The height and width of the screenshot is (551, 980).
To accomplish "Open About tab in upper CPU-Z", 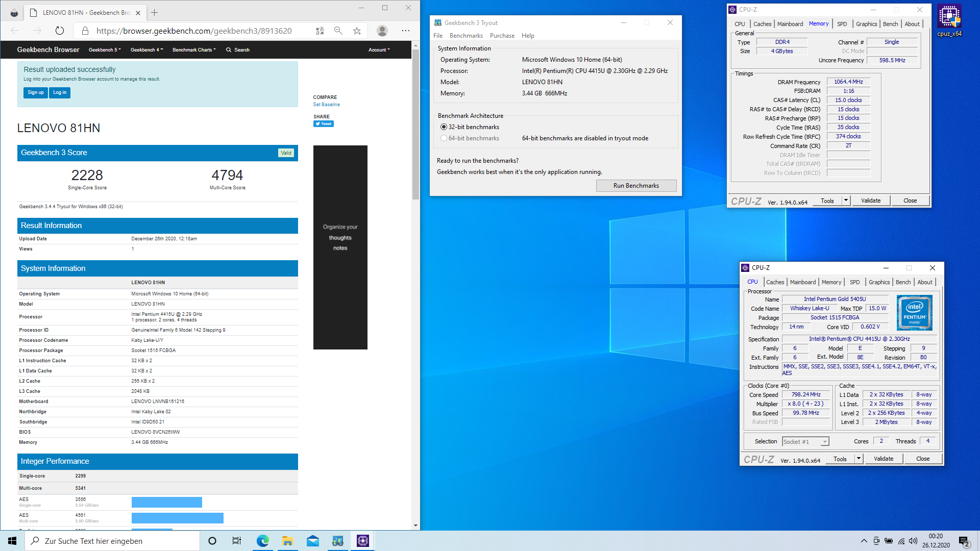I will pyautogui.click(x=912, y=24).
